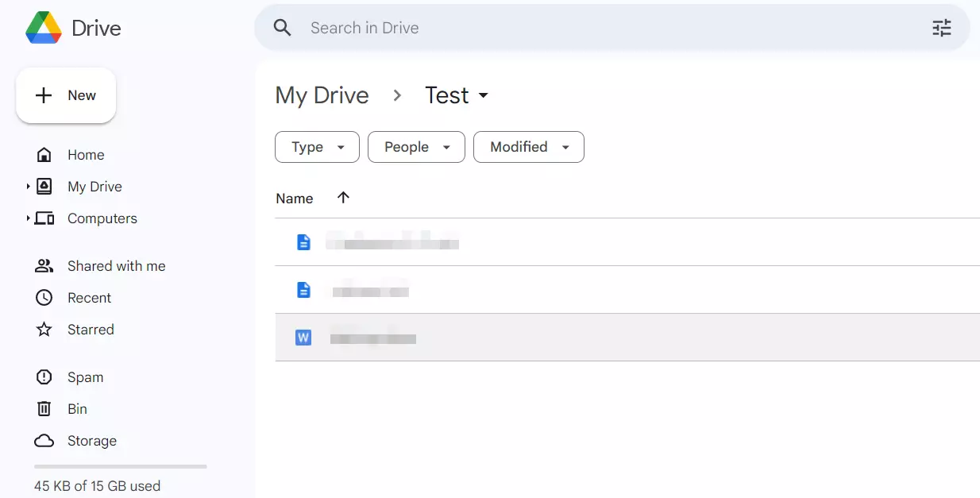Select the Word document in the list
The height and width of the screenshot is (498, 980).
coord(375,338)
